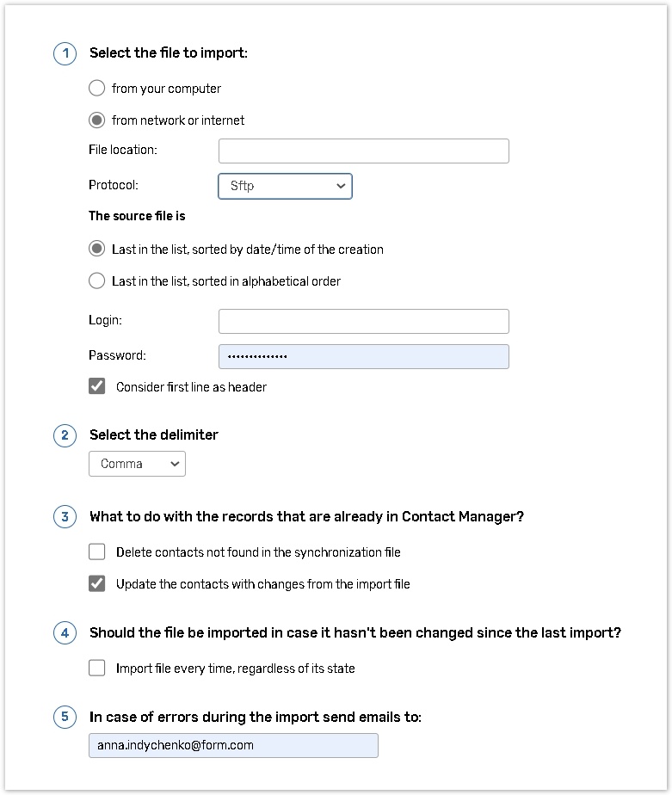Click into the Password field
The image size is (672, 795).
(363, 356)
